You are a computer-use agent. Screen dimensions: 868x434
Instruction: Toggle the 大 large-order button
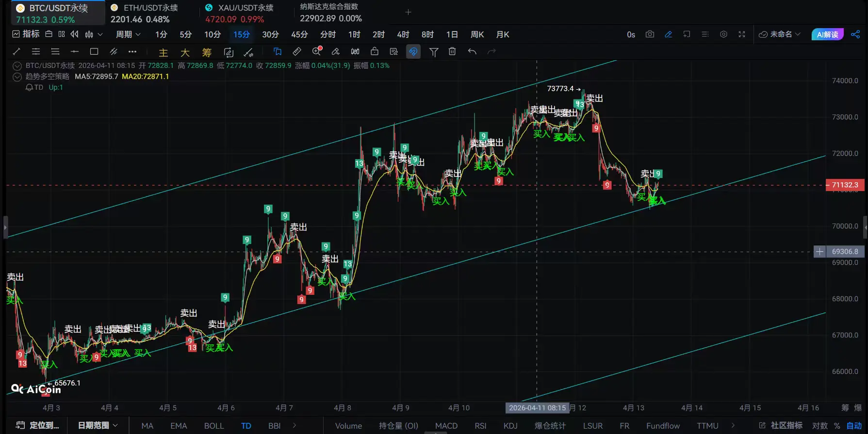coord(185,52)
